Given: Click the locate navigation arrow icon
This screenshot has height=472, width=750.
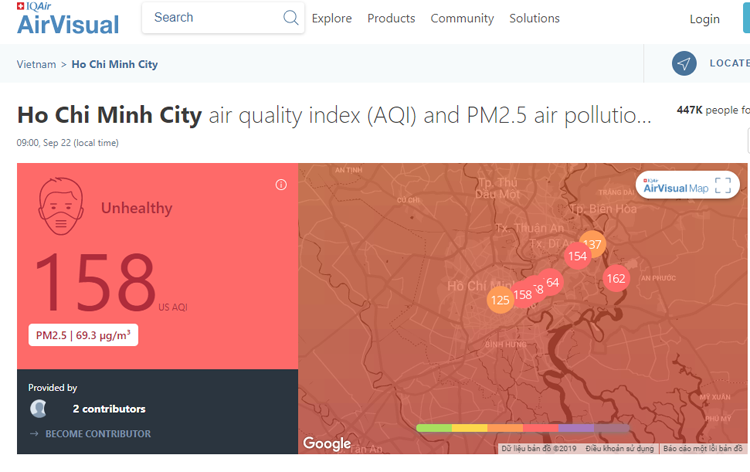Looking at the screenshot, I should pyautogui.click(x=684, y=63).
